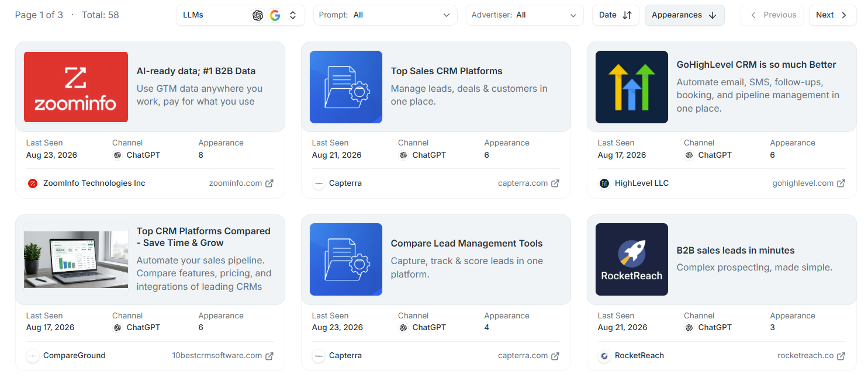Screen dimensions: 868x378
Task: Click ZoomInfo Technologies Inc advertiser icon
Action: (x=33, y=183)
